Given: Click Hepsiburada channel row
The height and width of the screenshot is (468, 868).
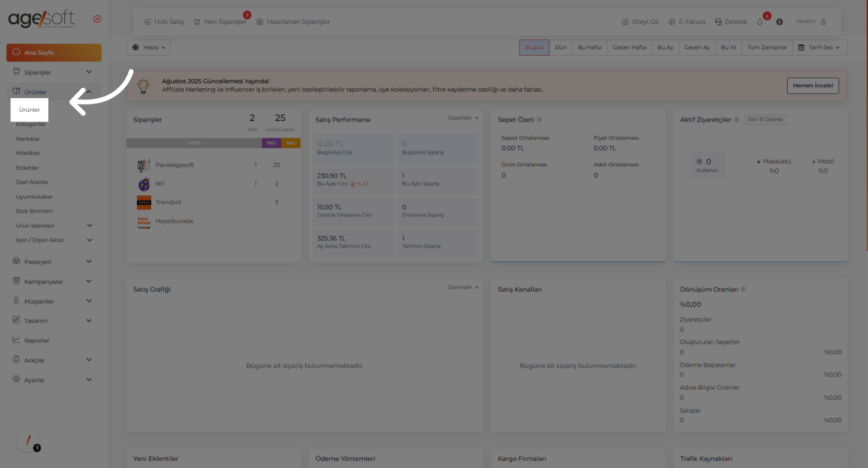Looking at the screenshot, I should click(x=213, y=221).
